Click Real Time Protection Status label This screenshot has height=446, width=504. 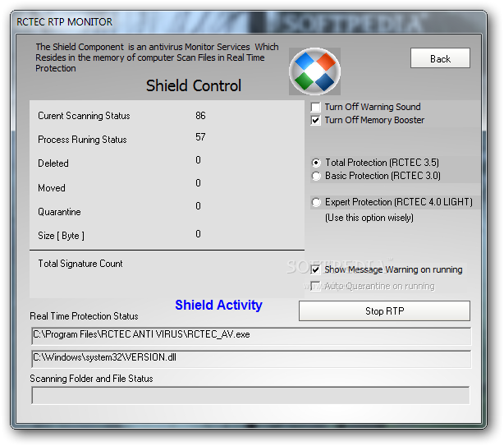click(84, 316)
